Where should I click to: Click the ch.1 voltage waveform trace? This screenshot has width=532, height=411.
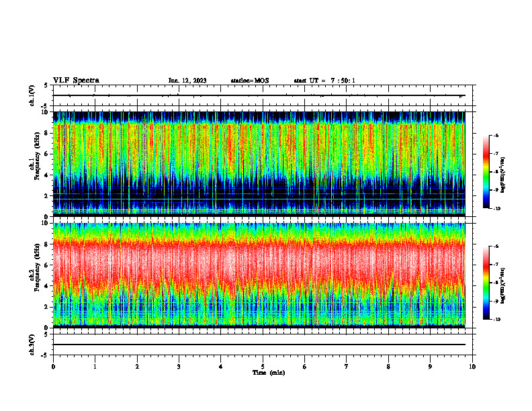pos(259,95)
